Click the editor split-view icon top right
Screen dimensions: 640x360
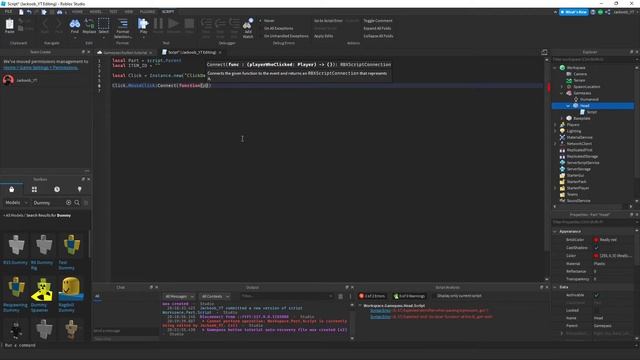coord(544,52)
